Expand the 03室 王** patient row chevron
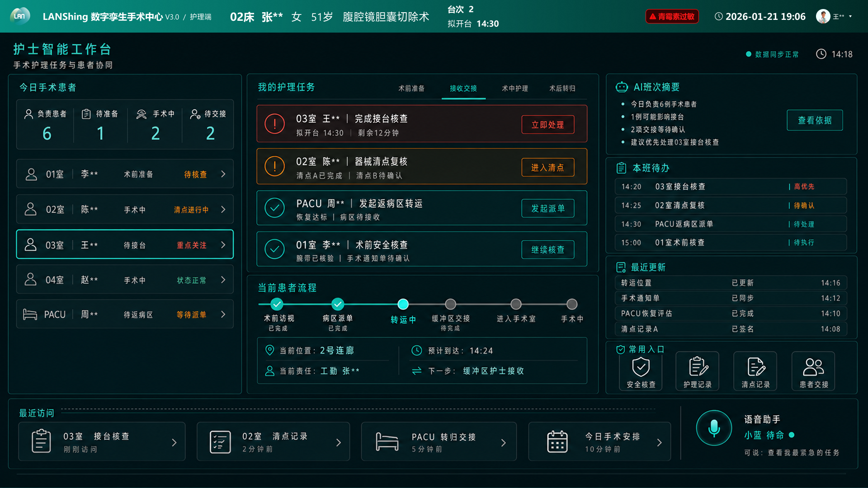The height and width of the screenshot is (488, 868). [223, 244]
